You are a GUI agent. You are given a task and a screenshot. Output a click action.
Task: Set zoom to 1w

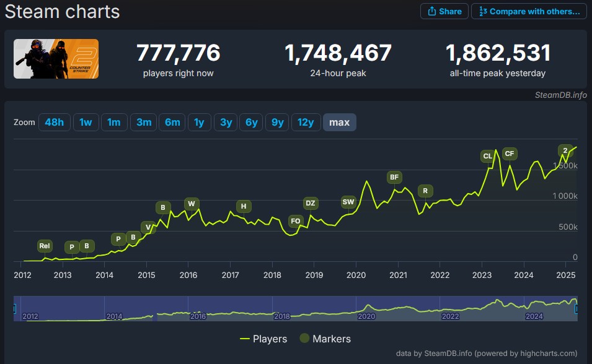[x=86, y=122]
